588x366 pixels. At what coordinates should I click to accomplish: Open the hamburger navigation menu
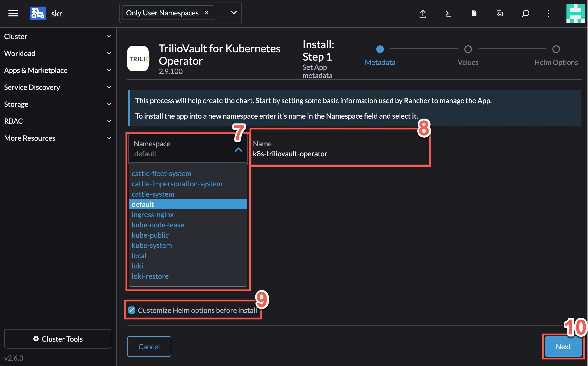(x=13, y=13)
